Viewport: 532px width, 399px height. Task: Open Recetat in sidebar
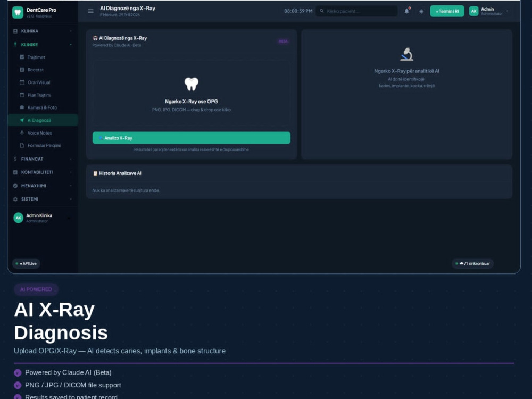point(36,70)
